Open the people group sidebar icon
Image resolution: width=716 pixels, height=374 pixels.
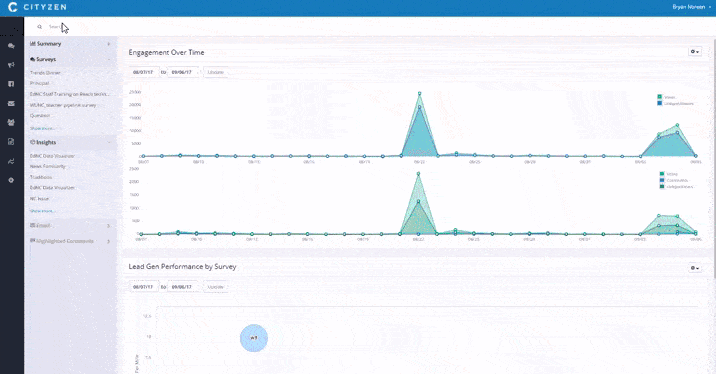tap(11, 122)
